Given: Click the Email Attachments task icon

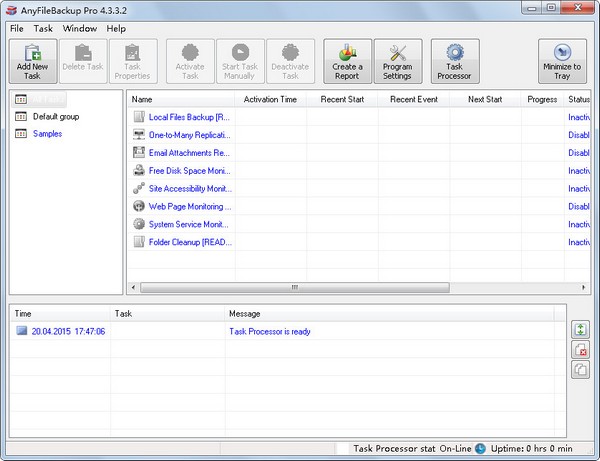Looking at the screenshot, I should (x=139, y=153).
